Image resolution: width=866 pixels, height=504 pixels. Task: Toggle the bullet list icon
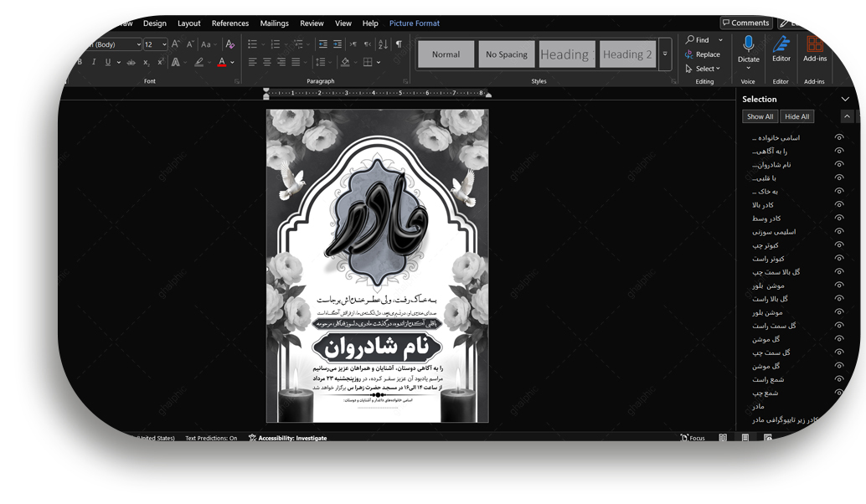click(252, 44)
